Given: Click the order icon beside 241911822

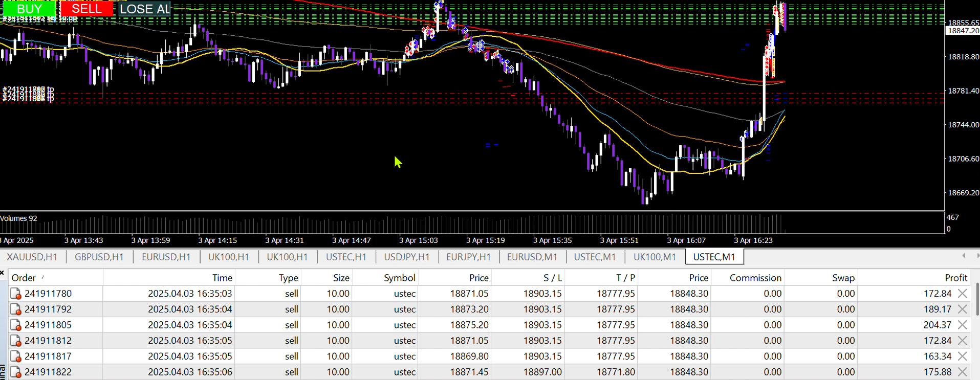Looking at the screenshot, I should (x=16, y=372).
